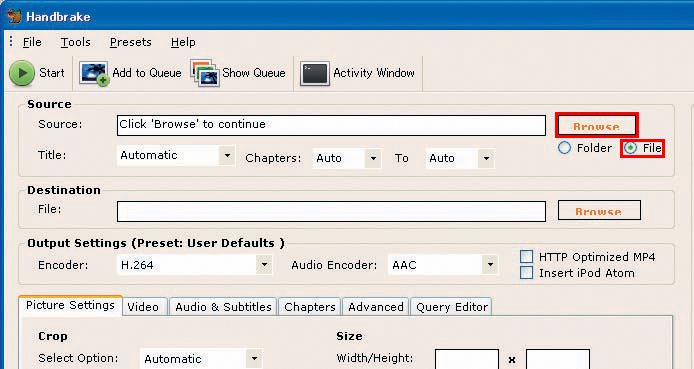Click the Start button label
694x369 pixels.
pos(52,73)
